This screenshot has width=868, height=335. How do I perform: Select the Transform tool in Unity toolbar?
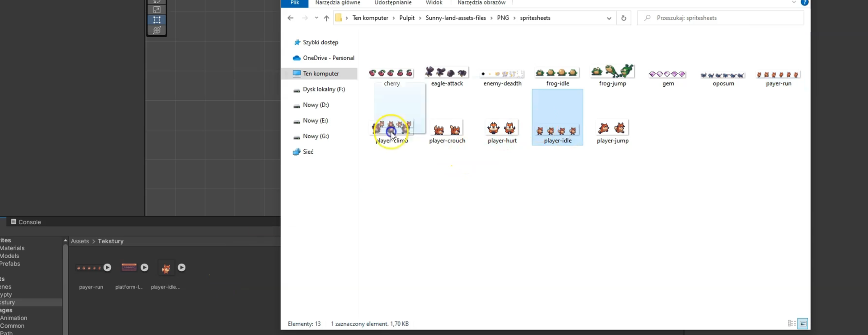tap(157, 30)
